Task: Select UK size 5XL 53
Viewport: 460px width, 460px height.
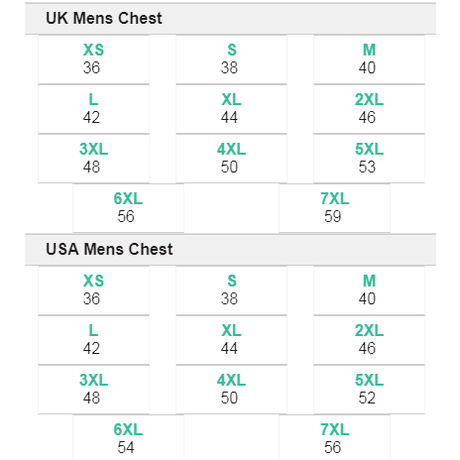Action: (369, 159)
